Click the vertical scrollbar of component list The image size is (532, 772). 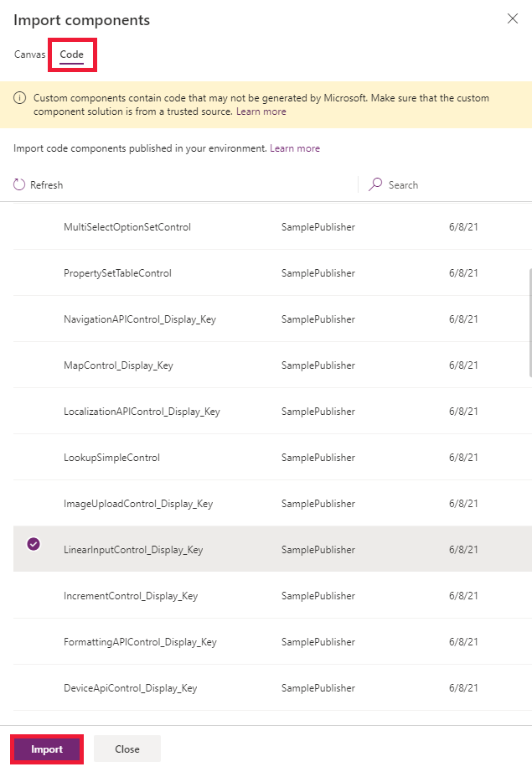click(529, 323)
